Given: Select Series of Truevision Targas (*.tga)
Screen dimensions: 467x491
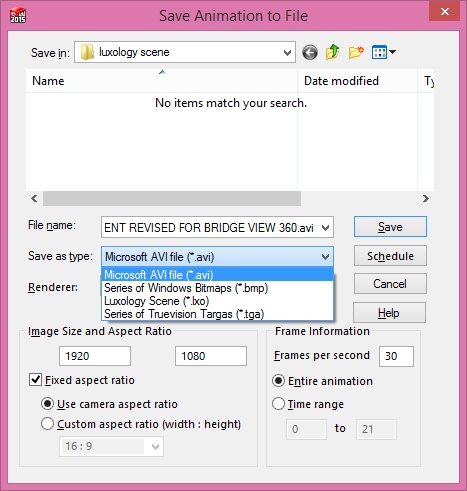Looking at the screenshot, I should point(217,314).
